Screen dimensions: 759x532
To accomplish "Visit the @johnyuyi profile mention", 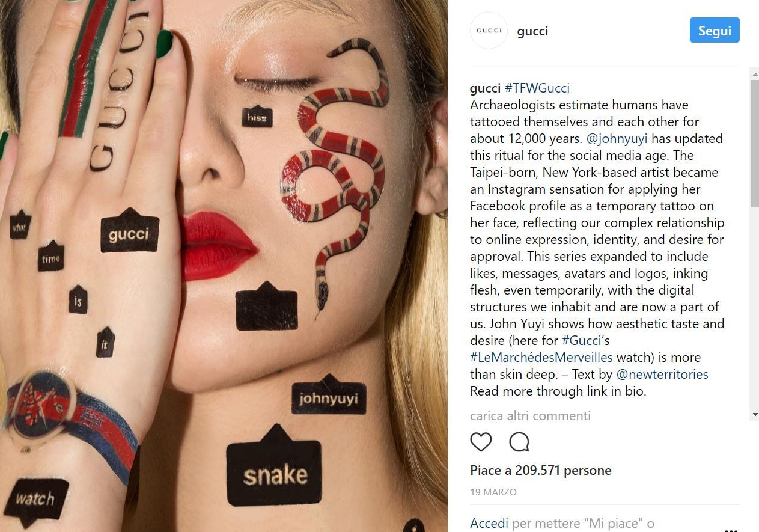I will coord(617,139).
